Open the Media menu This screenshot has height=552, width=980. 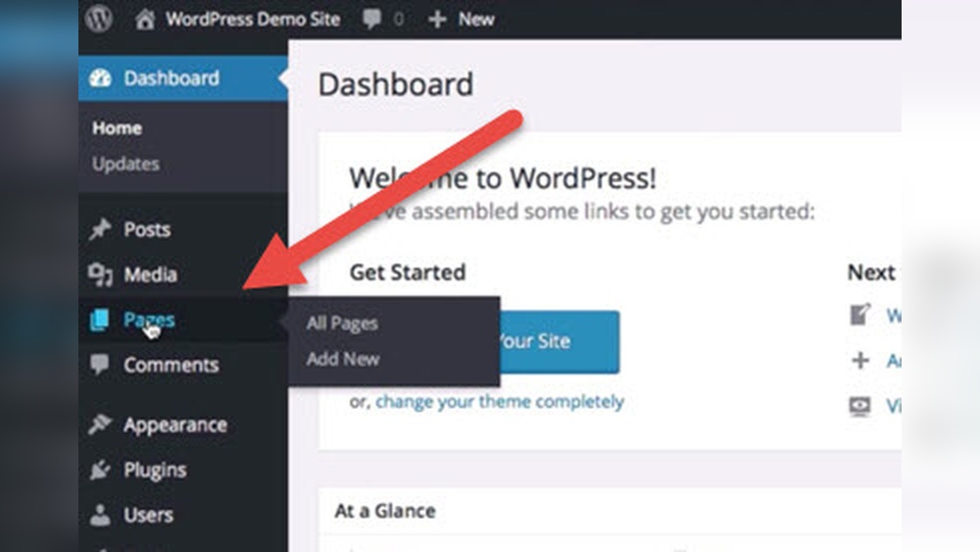150,275
